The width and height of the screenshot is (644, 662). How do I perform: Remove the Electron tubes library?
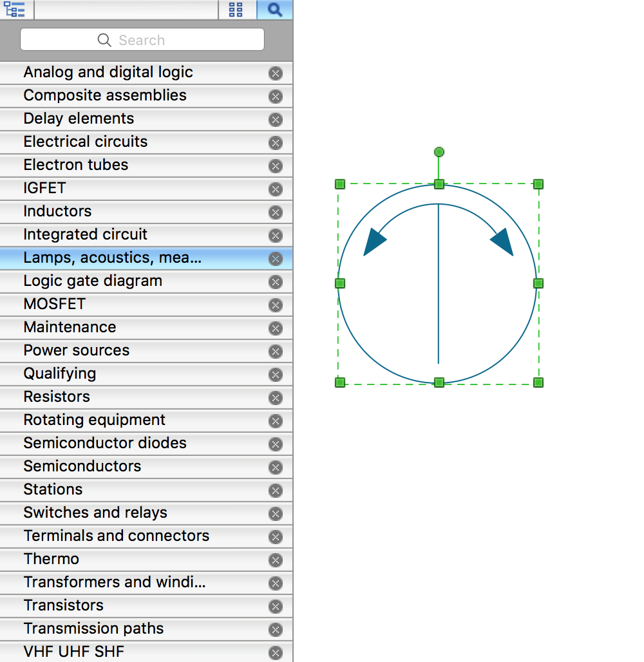276,166
